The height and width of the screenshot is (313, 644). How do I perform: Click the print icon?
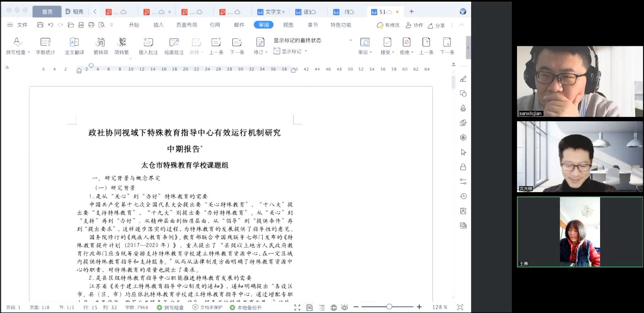91,25
